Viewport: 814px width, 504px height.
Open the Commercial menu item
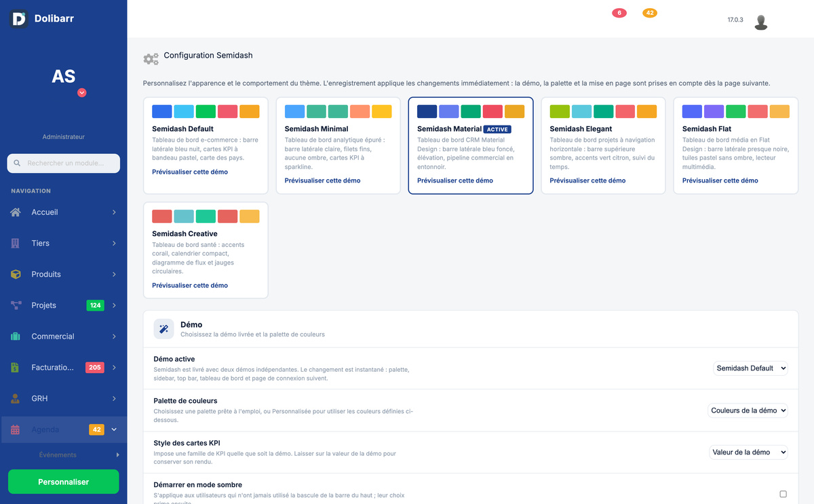click(x=64, y=336)
